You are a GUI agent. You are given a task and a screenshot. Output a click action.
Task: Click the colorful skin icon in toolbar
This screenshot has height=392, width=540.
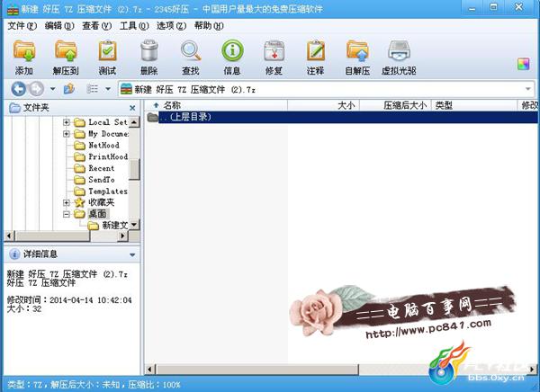click(x=523, y=64)
